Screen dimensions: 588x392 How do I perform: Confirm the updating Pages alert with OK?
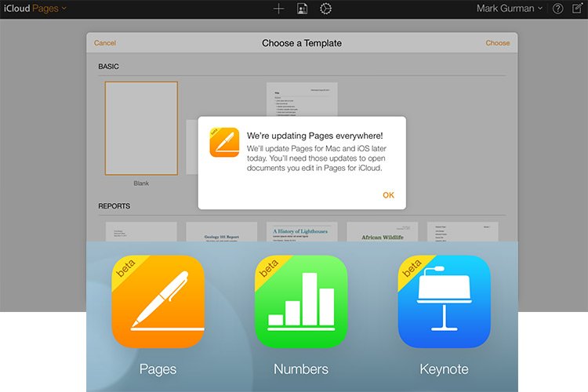[x=388, y=195]
